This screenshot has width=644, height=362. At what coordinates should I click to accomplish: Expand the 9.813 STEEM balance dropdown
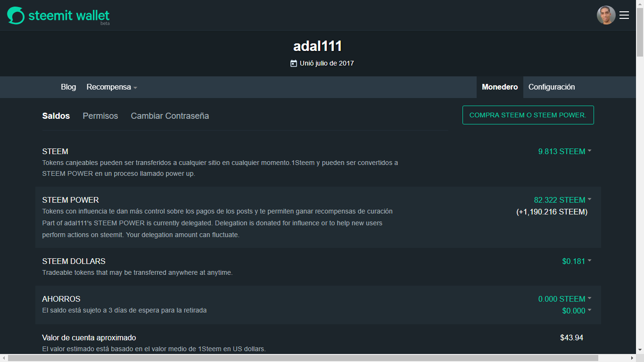pyautogui.click(x=565, y=152)
